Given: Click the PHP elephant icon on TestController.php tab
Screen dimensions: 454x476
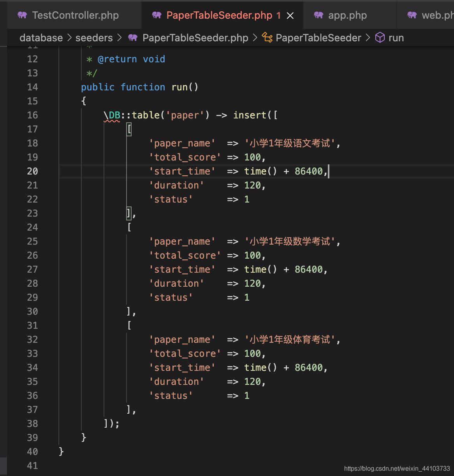Looking at the screenshot, I should pos(23,15).
